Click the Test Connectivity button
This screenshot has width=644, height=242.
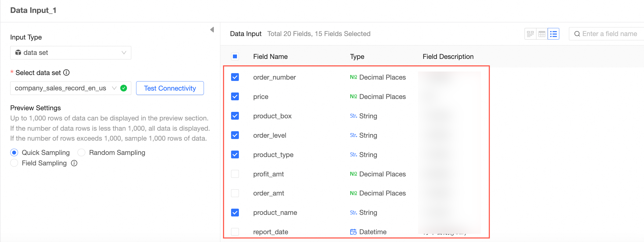point(170,88)
